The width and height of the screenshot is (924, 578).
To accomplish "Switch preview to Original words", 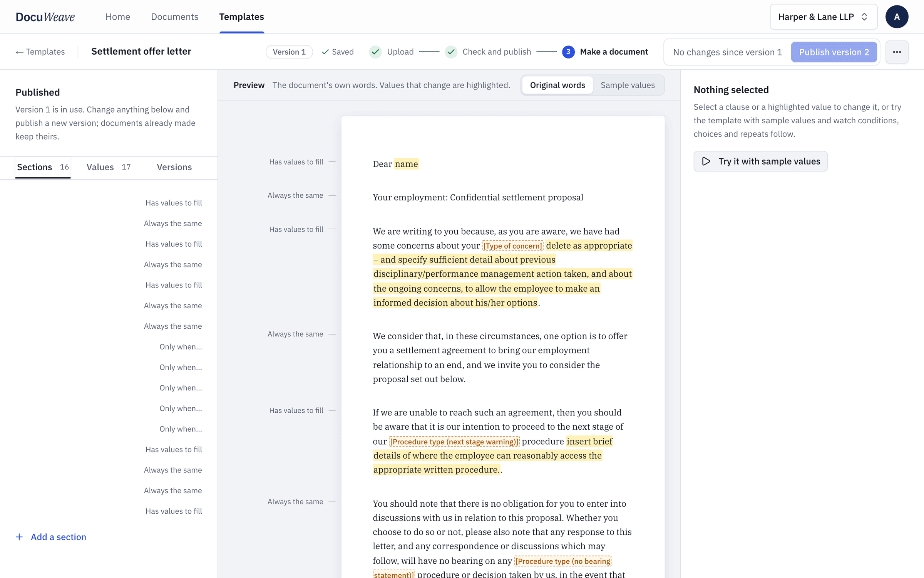I will pos(557,85).
